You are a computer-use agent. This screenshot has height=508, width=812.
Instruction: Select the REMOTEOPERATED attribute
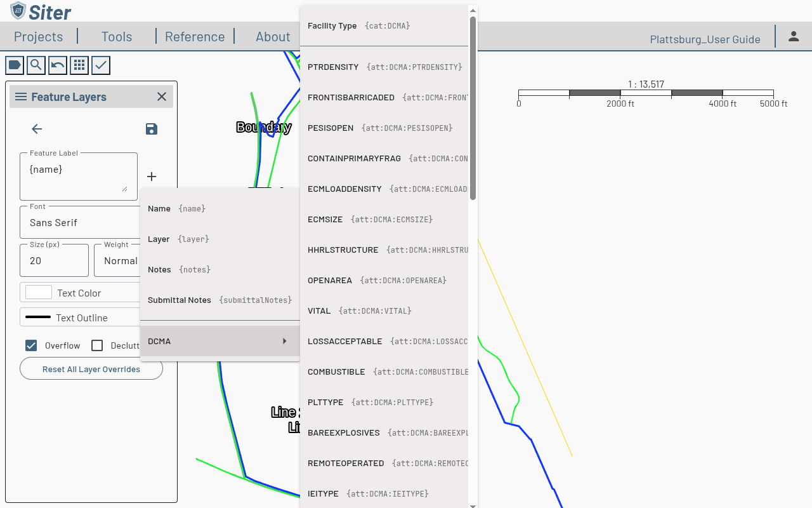coord(384,463)
